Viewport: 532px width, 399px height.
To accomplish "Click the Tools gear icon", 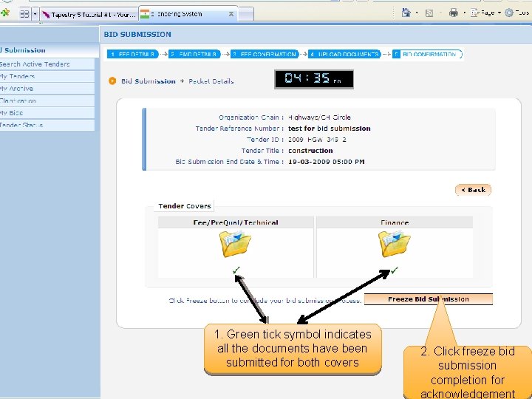I will click(509, 13).
